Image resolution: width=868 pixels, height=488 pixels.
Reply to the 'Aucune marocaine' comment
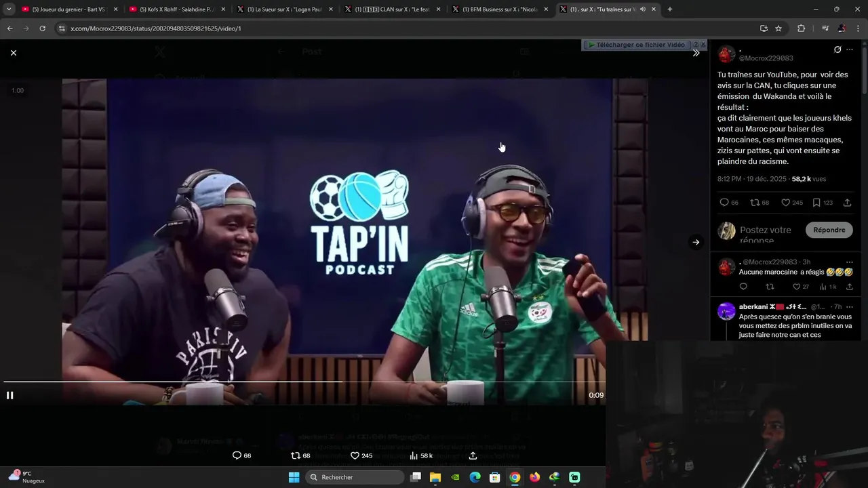pyautogui.click(x=743, y=287)
